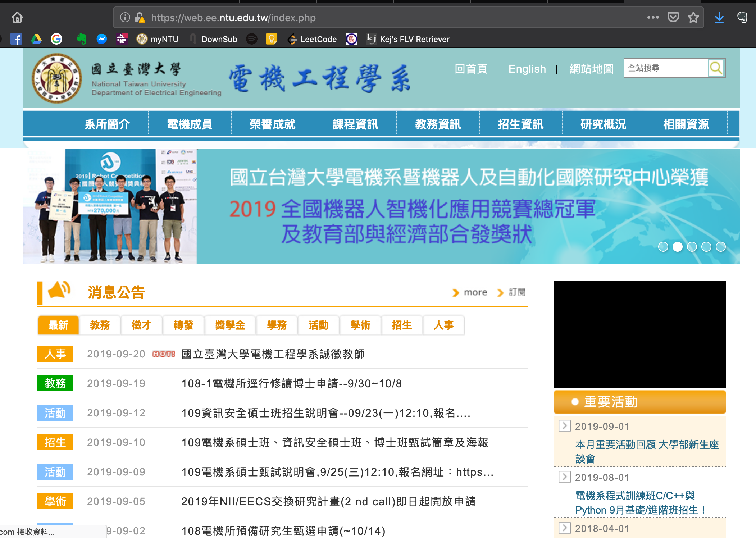Click the Firefox downloads arrow icon
Viewport: 756px width, 538px height.
click(719, 17)
